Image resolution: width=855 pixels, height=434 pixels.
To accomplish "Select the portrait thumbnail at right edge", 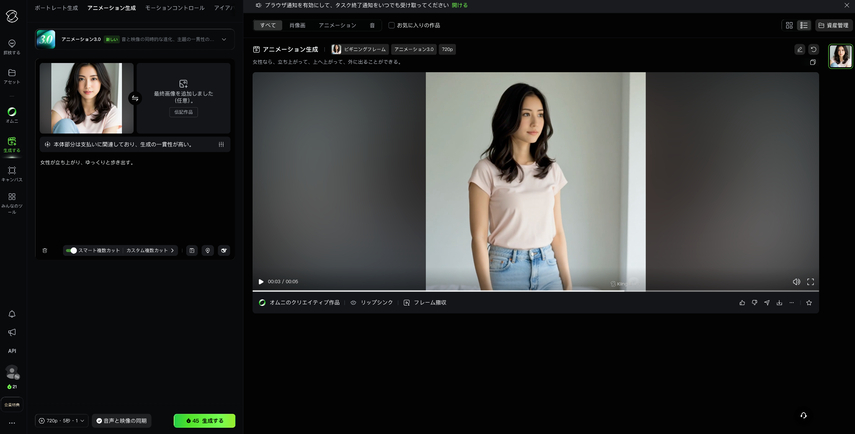I will [x=840, y=56].
